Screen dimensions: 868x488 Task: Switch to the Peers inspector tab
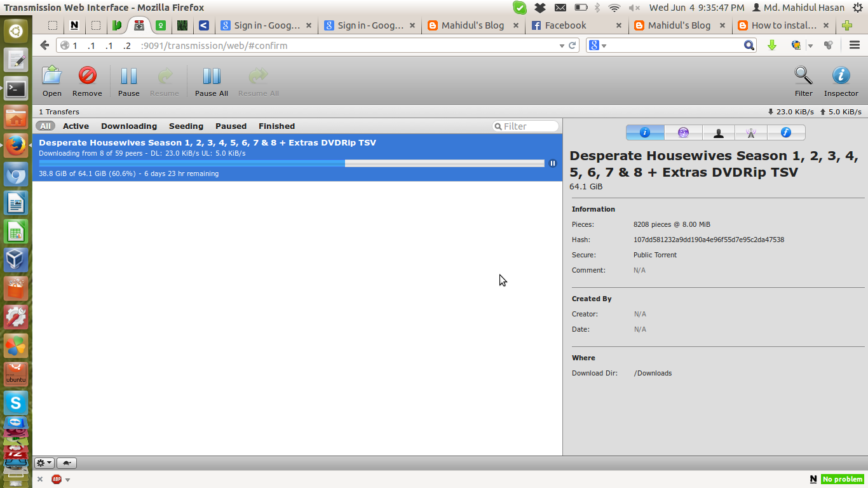(718, 132)
